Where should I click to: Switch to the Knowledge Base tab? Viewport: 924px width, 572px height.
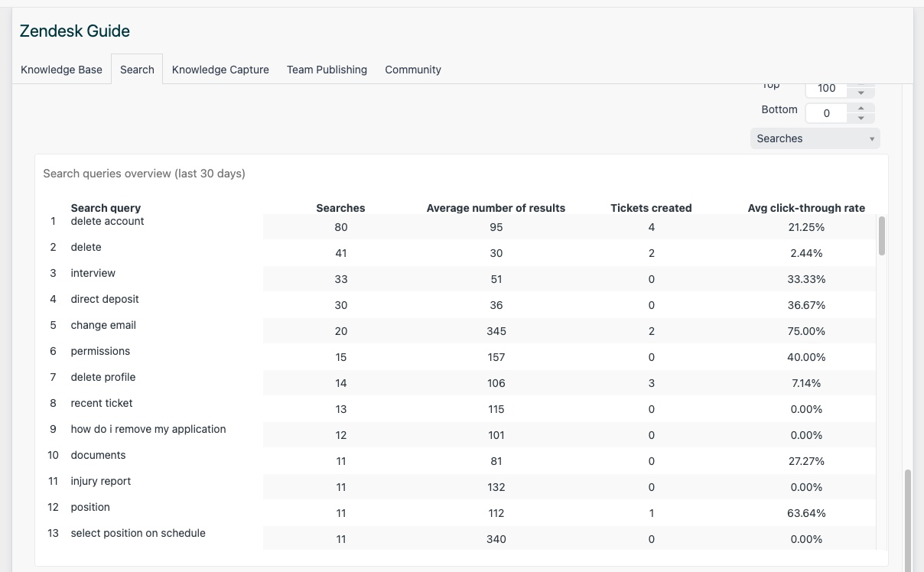61,70
